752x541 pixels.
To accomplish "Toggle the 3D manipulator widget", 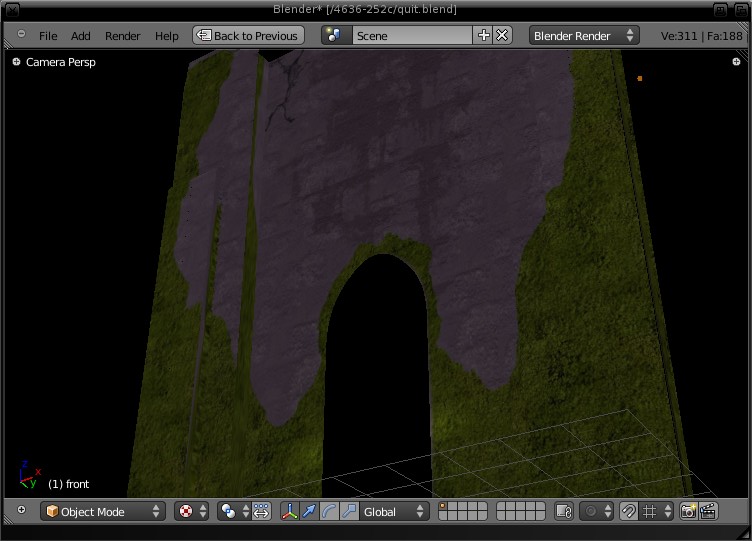I will (290, 512).
